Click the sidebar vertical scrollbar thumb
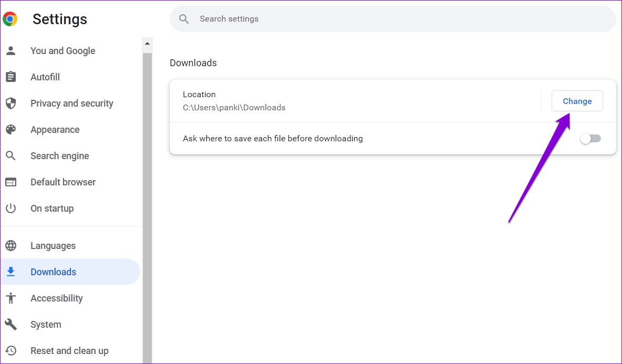The image size is (622, 364). 147,208
